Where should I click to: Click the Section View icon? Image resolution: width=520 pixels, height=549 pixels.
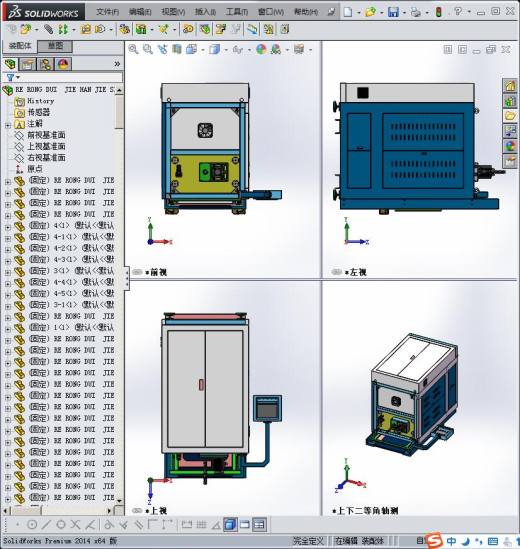point(177,49)
